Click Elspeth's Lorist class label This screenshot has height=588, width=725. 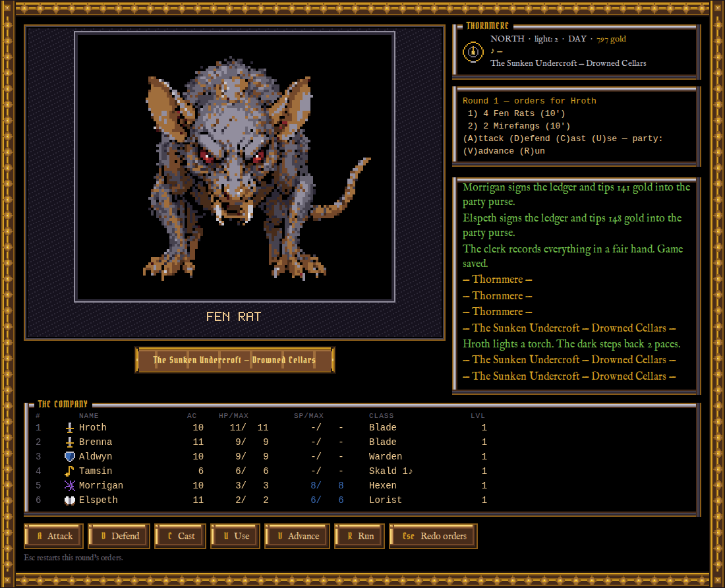pos(385,500)
